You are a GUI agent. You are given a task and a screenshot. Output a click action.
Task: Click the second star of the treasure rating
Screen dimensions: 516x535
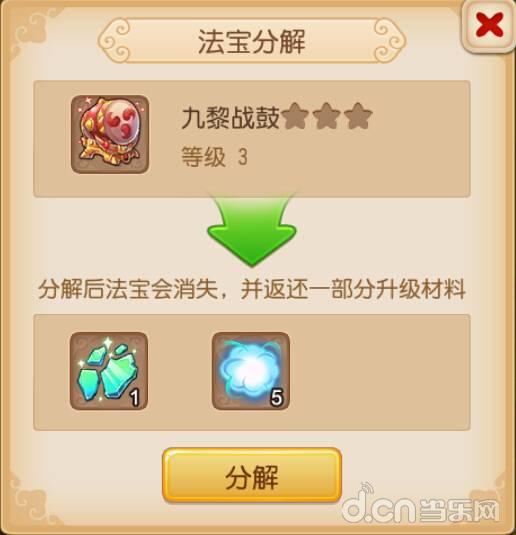pos(327,117)
